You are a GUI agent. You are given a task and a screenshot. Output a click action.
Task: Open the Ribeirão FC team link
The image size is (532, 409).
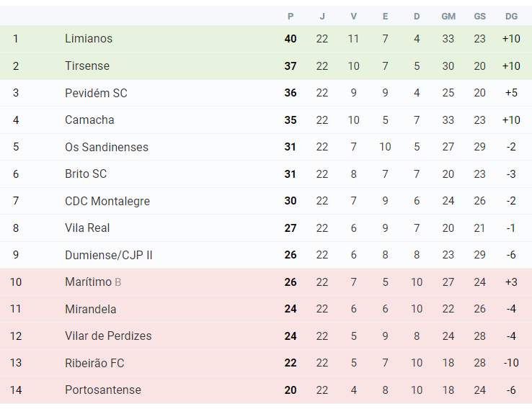point(94,363)
